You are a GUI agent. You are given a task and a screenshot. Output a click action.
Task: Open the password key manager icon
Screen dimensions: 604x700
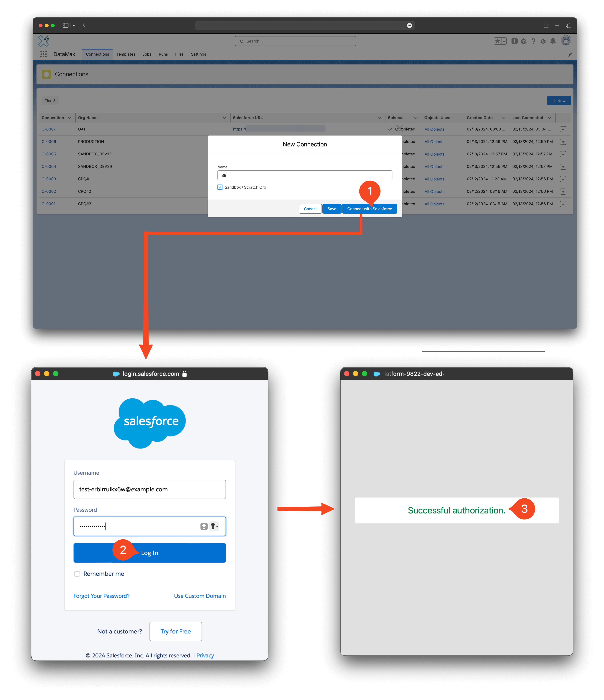(x=214, y=526)
